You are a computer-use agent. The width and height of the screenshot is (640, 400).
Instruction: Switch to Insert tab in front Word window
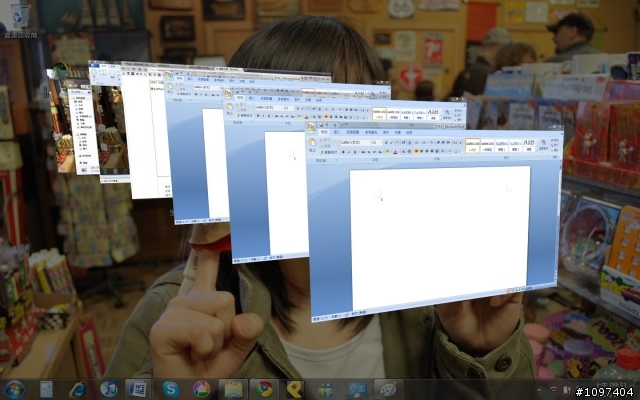coord(337,132)
